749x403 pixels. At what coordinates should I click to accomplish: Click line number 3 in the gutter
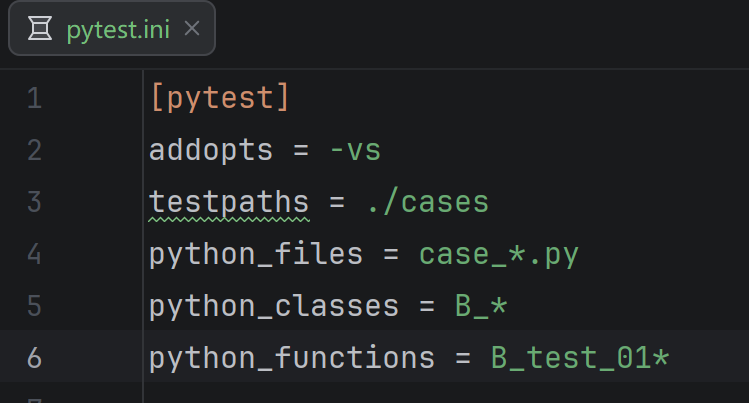tap(34, 202)
